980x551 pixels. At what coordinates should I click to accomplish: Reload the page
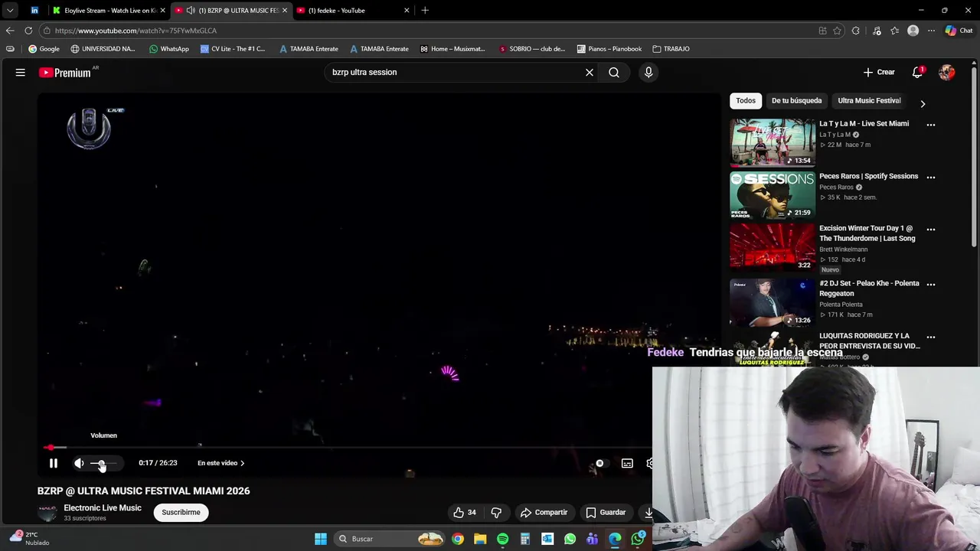[x=28, y=31]
